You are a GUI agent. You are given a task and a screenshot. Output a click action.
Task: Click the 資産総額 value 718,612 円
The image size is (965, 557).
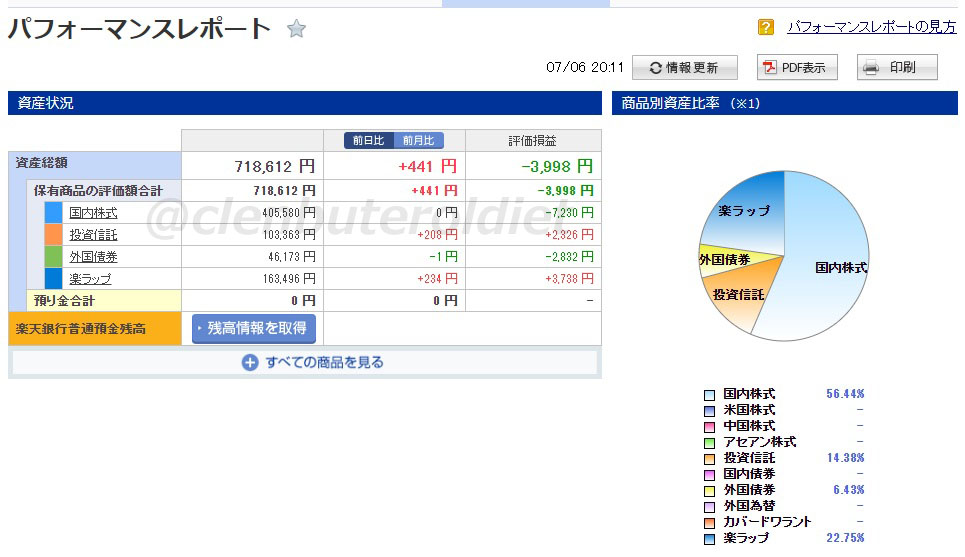click(x=274, y=166)
